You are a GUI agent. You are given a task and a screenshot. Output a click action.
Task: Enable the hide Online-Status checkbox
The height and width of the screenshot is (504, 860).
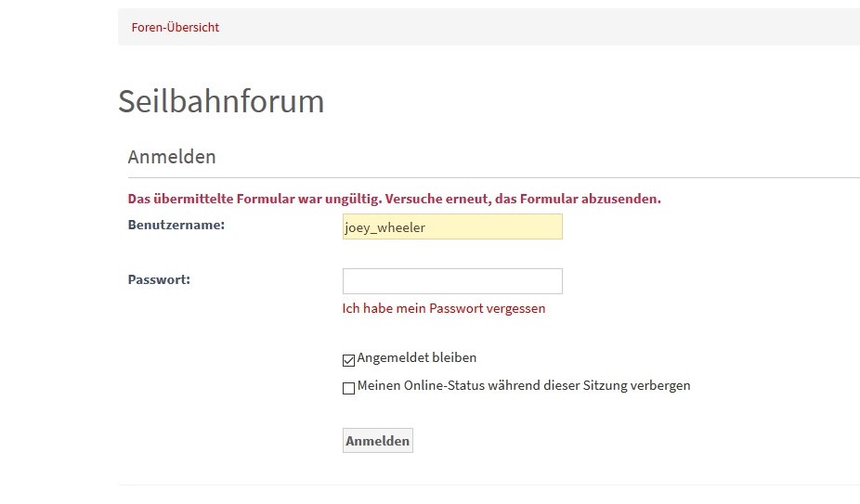tap(349, 388)
